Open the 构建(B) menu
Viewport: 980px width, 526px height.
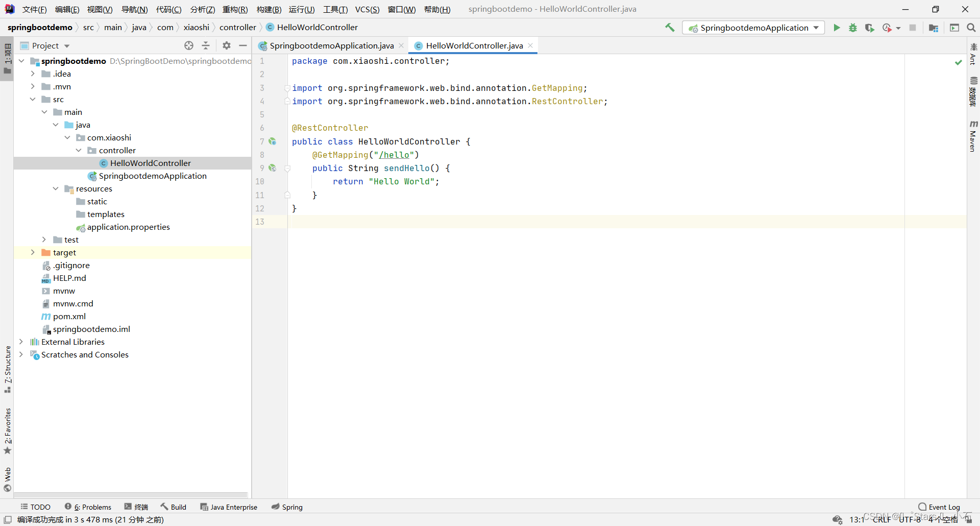coord(269,9)
